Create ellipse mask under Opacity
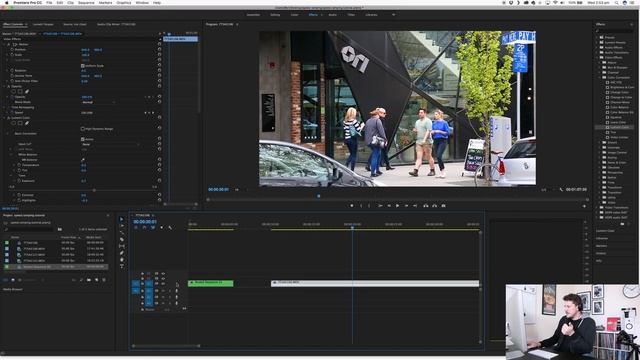 (x=13, y=91)
